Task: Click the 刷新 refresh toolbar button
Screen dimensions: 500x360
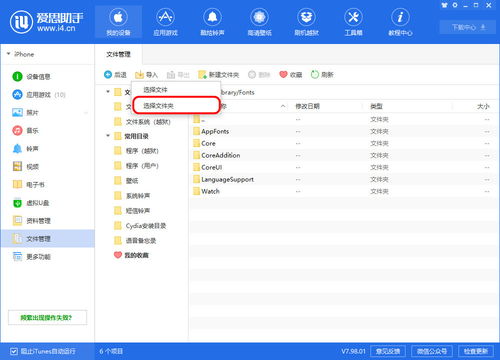Action: tap(322, 75)
